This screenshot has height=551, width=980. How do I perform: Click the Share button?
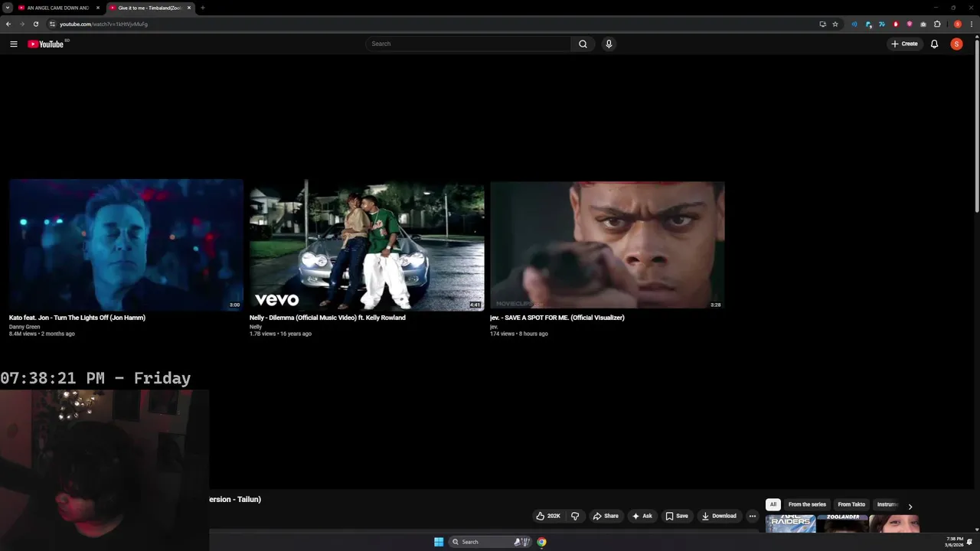coord(606,516)
